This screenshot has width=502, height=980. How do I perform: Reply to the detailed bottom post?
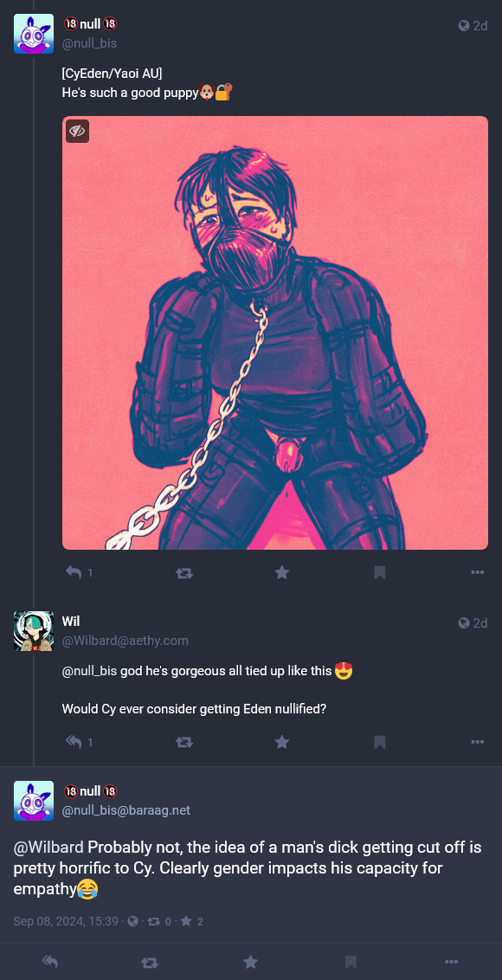(x=50, y=962)
